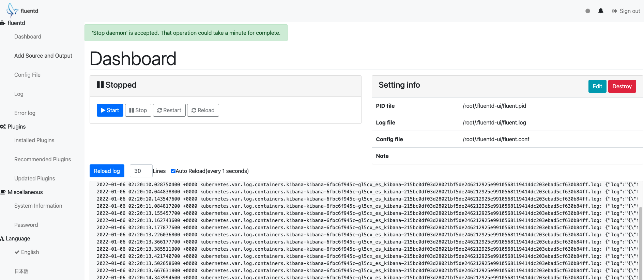The height and width of the screenshot is (280, 644).
Task: Switch language to 日本語
Action: pos(21,271)
